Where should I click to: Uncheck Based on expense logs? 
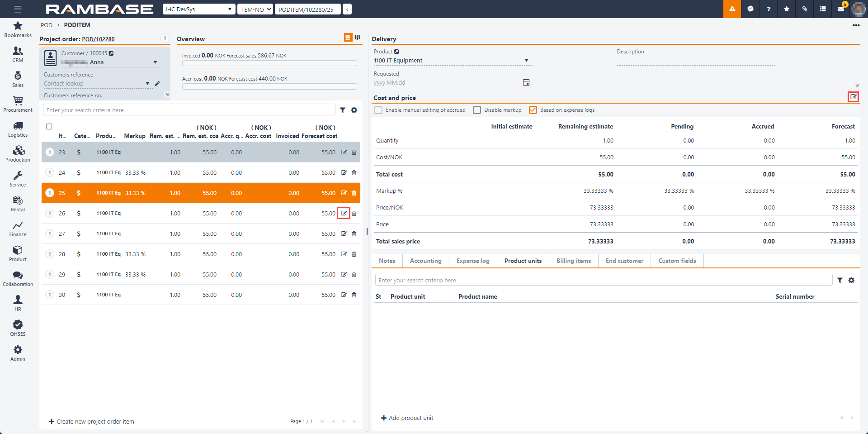(x=533, y=110)
